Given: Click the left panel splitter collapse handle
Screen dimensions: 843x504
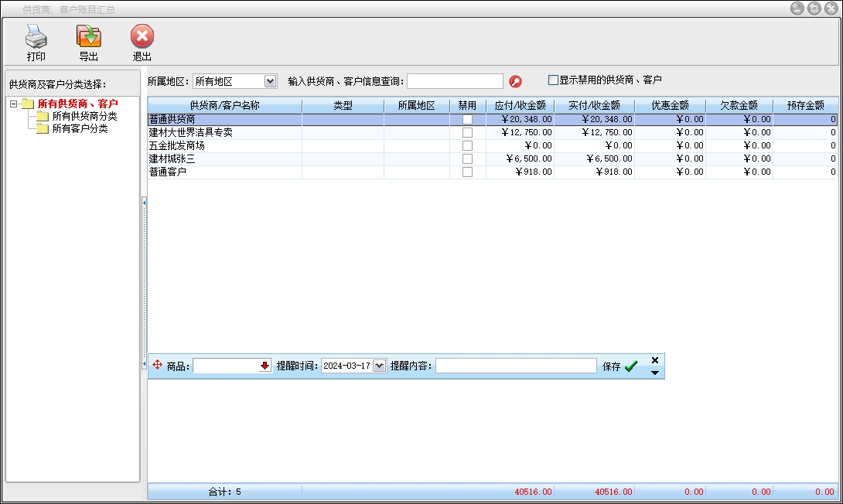Looking at the screenshot, I should pyautogui.click(x=144, y=203).
